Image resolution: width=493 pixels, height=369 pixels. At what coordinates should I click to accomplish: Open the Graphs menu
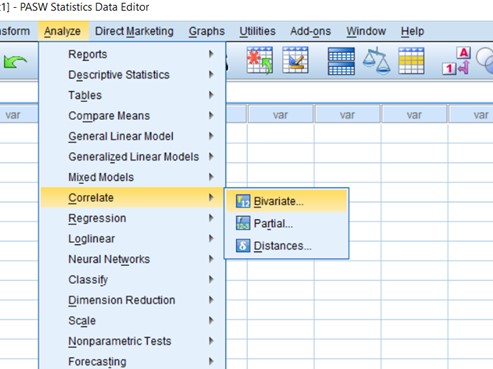(x=207, y=31)
